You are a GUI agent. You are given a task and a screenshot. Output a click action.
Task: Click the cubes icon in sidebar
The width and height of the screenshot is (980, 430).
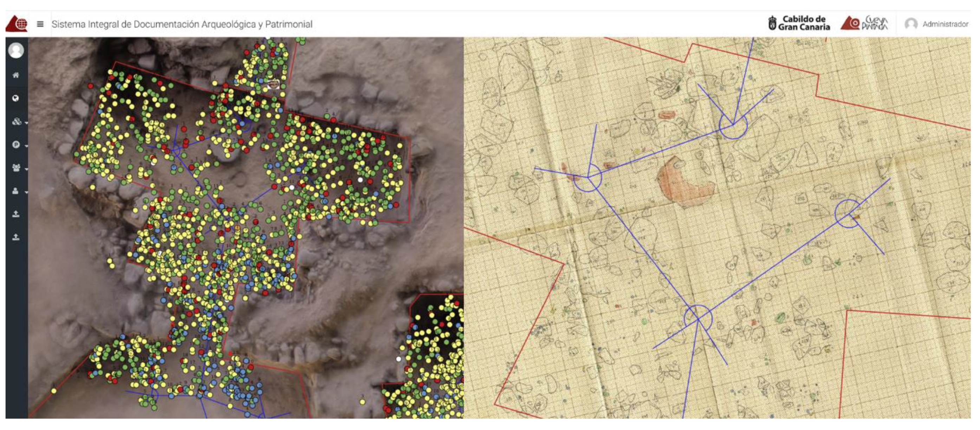tap(16, 122)
